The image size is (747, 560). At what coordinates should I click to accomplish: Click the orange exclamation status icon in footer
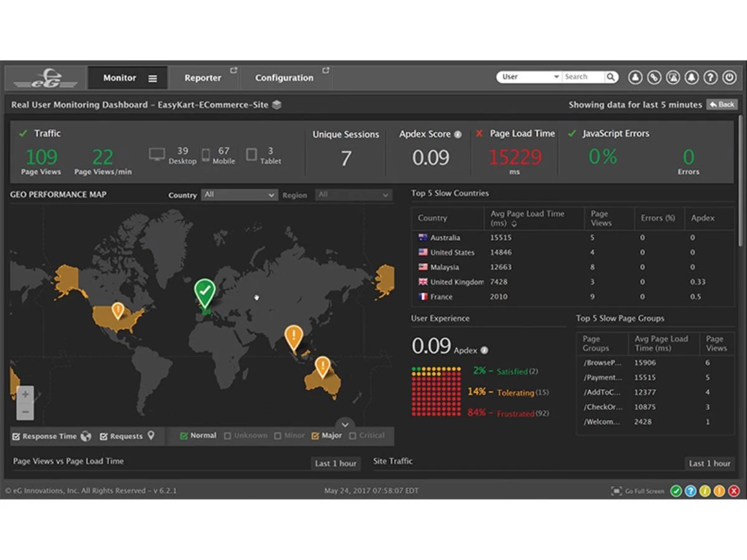[719, 491]
